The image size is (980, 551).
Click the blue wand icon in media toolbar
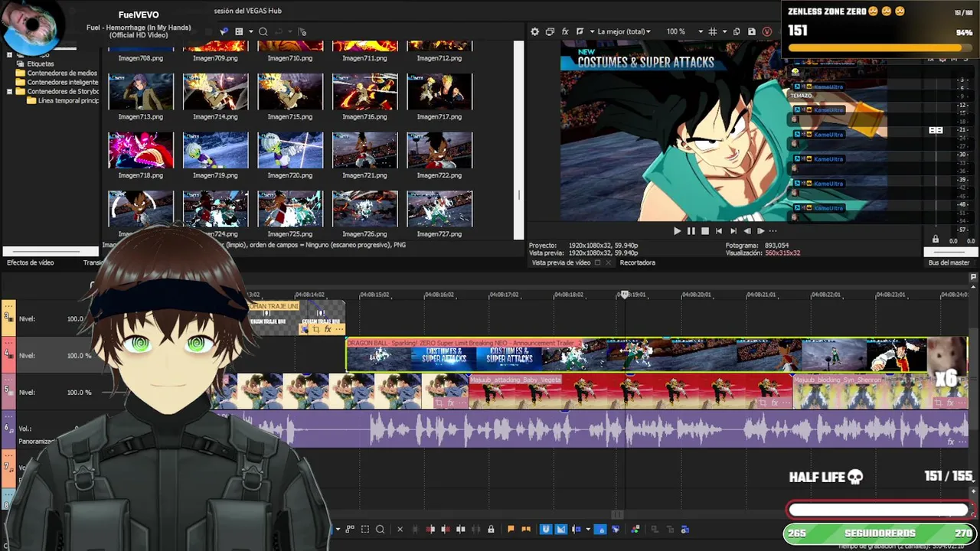[224, 31]
